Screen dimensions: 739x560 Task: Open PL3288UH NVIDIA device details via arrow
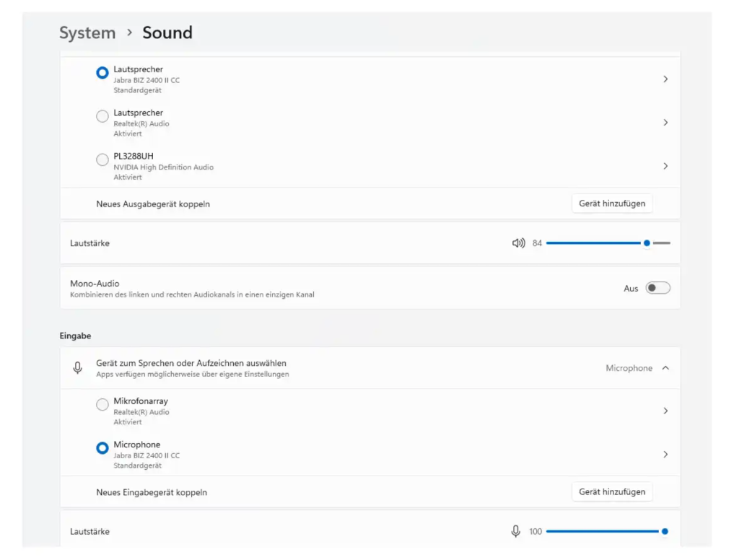pyautogui.click(x=665, y=165)
